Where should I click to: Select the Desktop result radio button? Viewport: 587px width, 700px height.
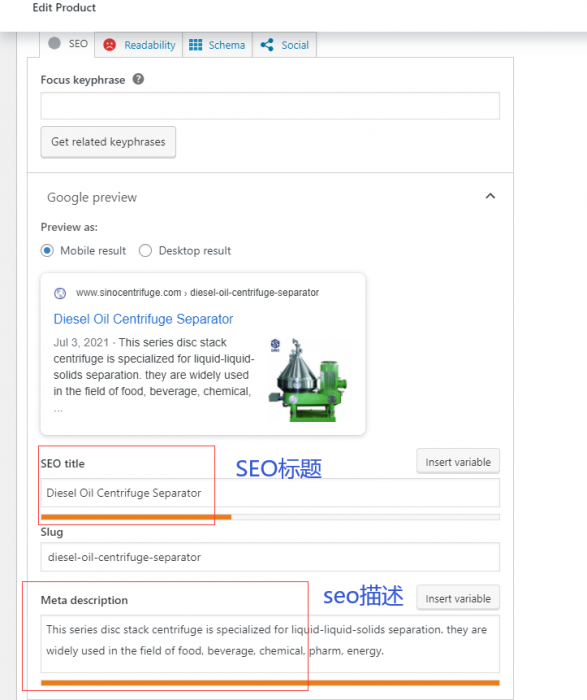pos(145,250)
